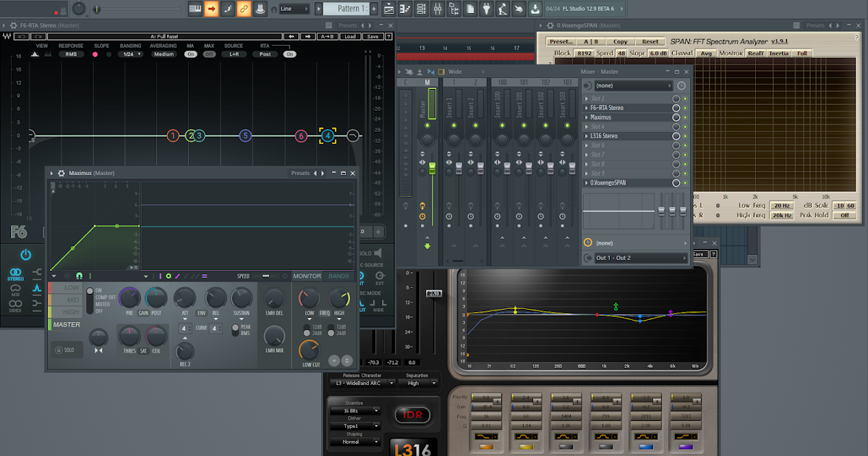Toggle enable LED for F6-RTA Stereo slot
The image size is (868, 456).
[x=684, y=108]
